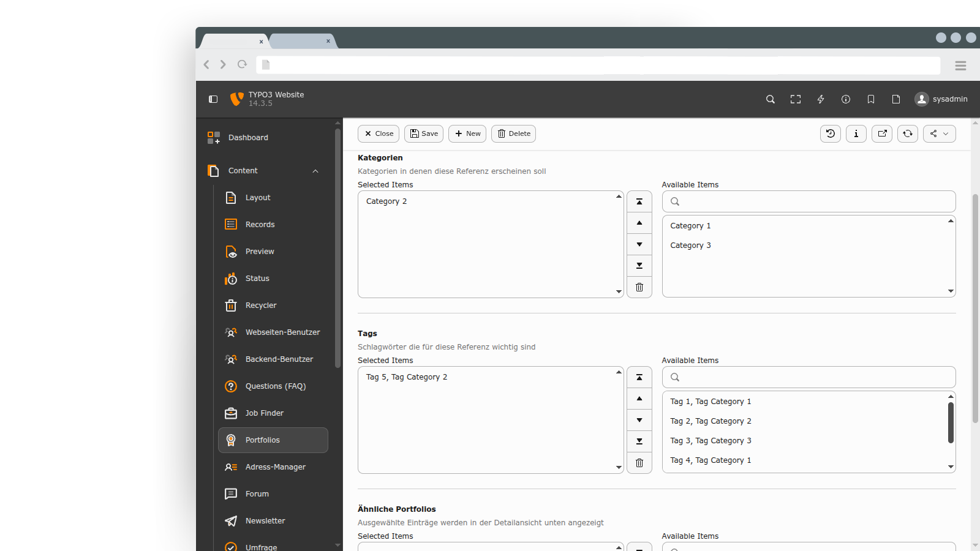The image size is (980, 551).
Task: Toggle the module menu sidebar icon
Action: (x=213, y=99)
